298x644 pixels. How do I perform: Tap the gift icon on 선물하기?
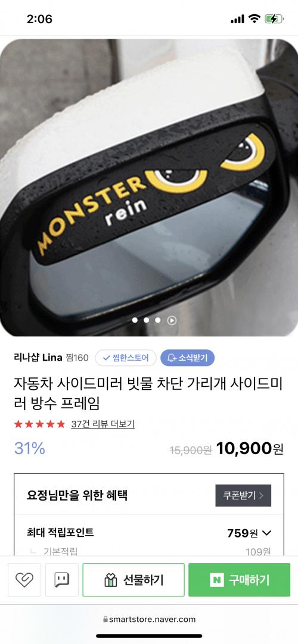[111, 580]
